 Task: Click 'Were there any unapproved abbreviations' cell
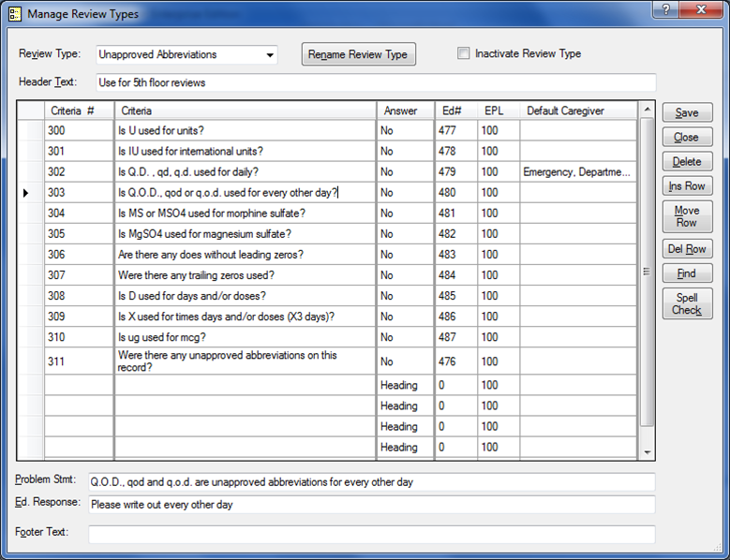[245, 361]
